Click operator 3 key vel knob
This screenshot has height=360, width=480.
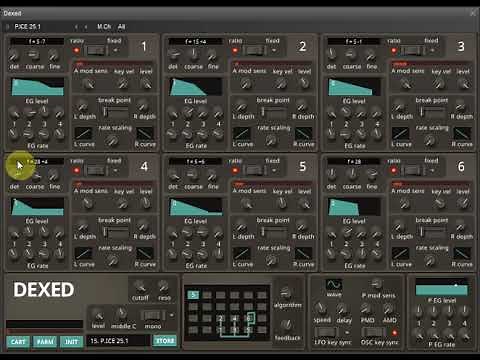(x=439, y=83)
